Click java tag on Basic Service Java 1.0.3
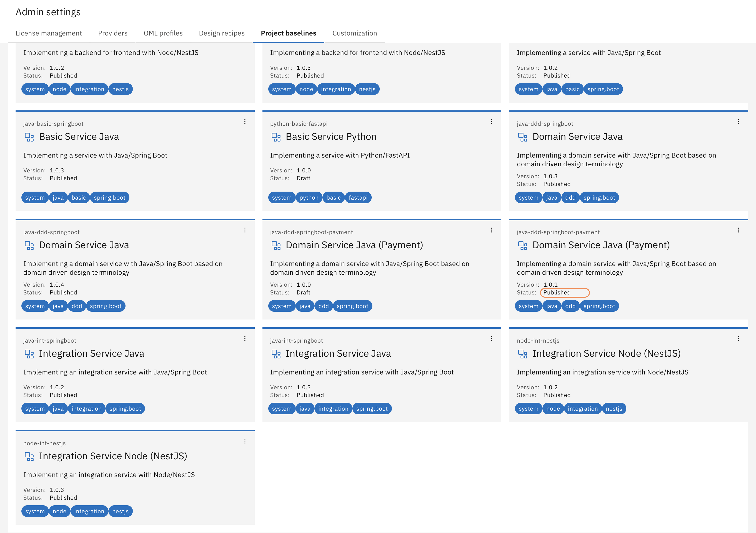756x533 pixels. [x=58, y=198]
